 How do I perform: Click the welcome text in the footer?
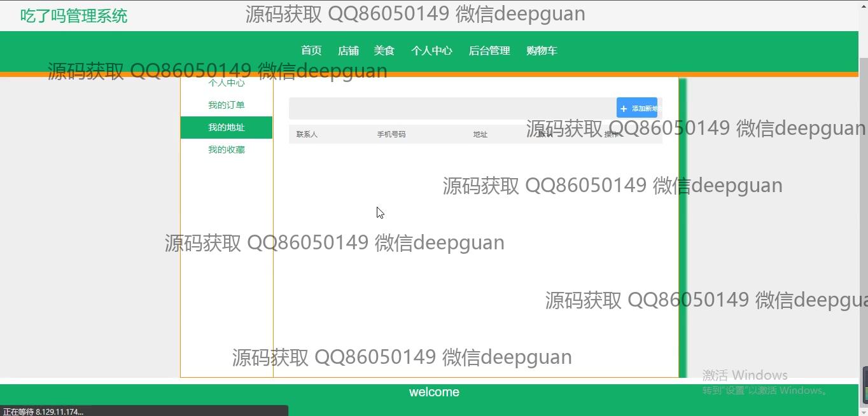(x=434, y=392)
